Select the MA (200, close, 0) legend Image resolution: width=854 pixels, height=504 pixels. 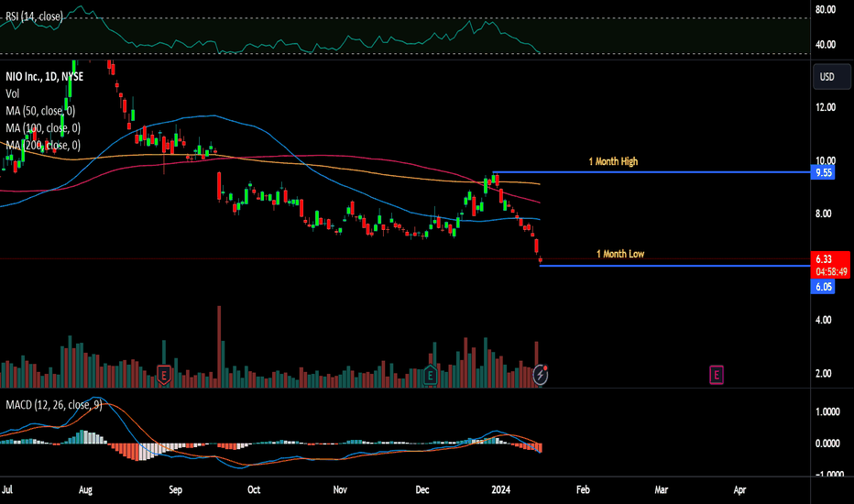click(x=43, y=146)
